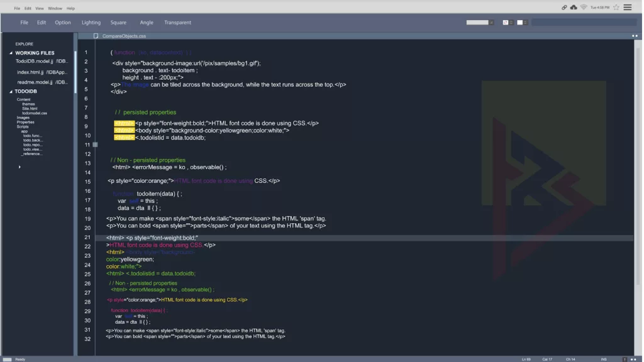Collapse the WORKING FILES section
644x362 pixels.
tap(11, 53)
